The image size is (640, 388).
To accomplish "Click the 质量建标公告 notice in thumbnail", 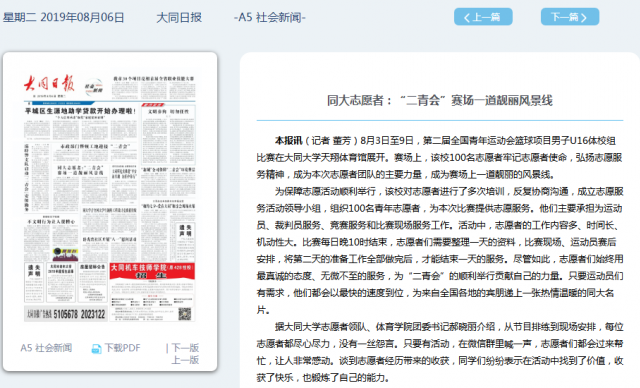I will click(93, 282).
